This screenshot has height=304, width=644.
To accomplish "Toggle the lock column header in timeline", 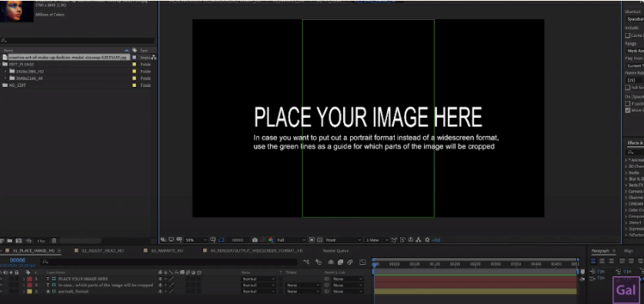I will coord(16,272).
